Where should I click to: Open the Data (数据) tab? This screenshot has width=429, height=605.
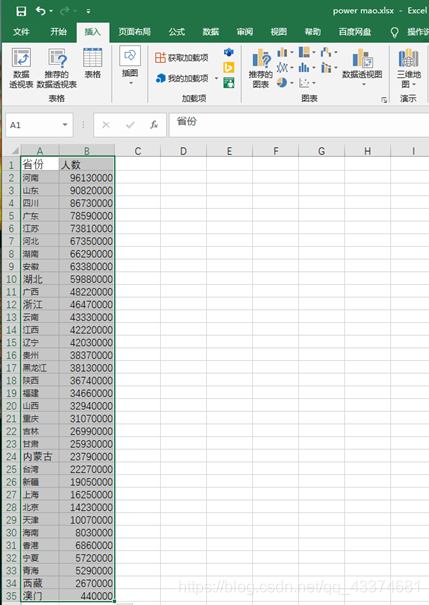click(211, 32)
